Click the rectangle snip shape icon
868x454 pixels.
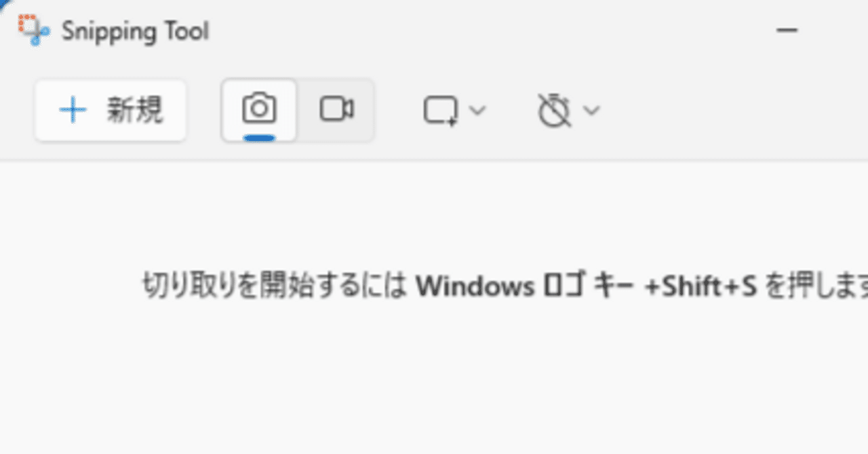point(441,110)
